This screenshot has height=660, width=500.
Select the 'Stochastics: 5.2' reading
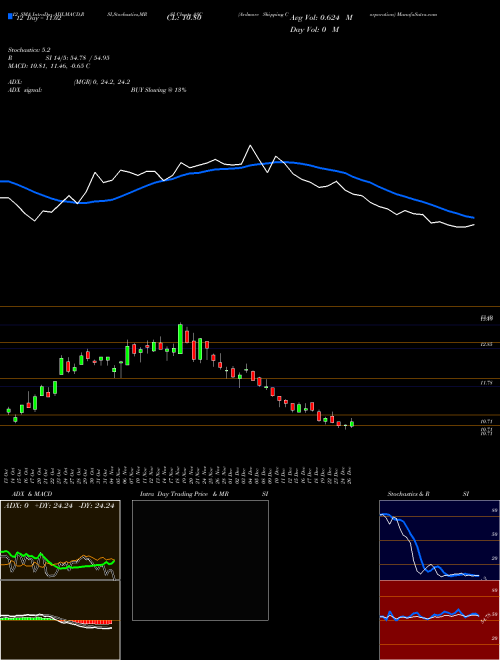tap(29, 50)
